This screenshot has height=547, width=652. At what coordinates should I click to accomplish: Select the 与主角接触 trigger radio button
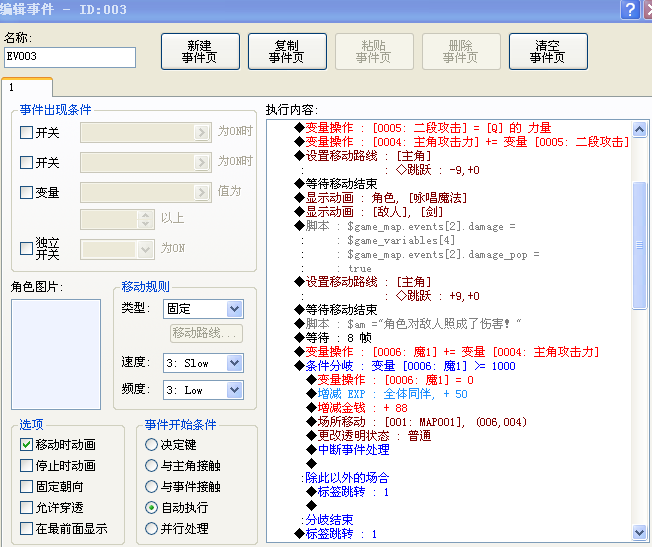point(151,465)
